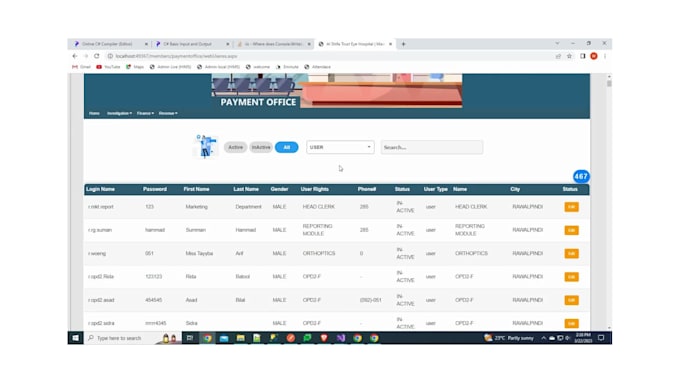Show hidden system tray icons
This screenshot has height=383, width=680.
click(x=543, y=338)
